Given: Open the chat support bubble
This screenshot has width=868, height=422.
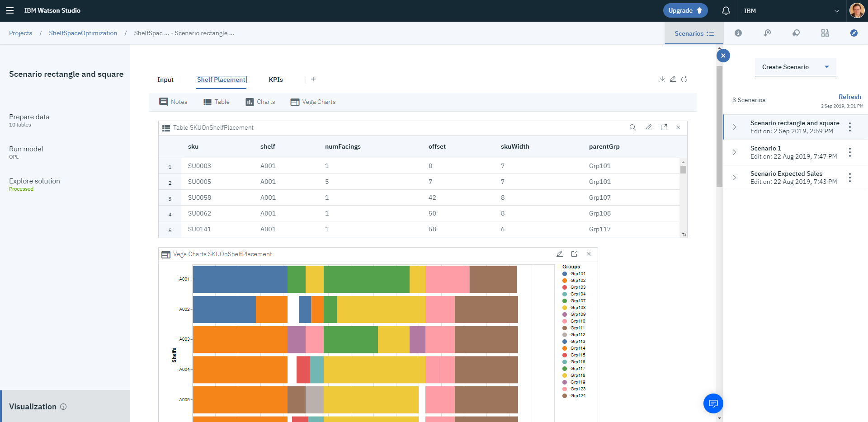Looking at the screenshot, I should pyautogui.click(x=713, y=403).
